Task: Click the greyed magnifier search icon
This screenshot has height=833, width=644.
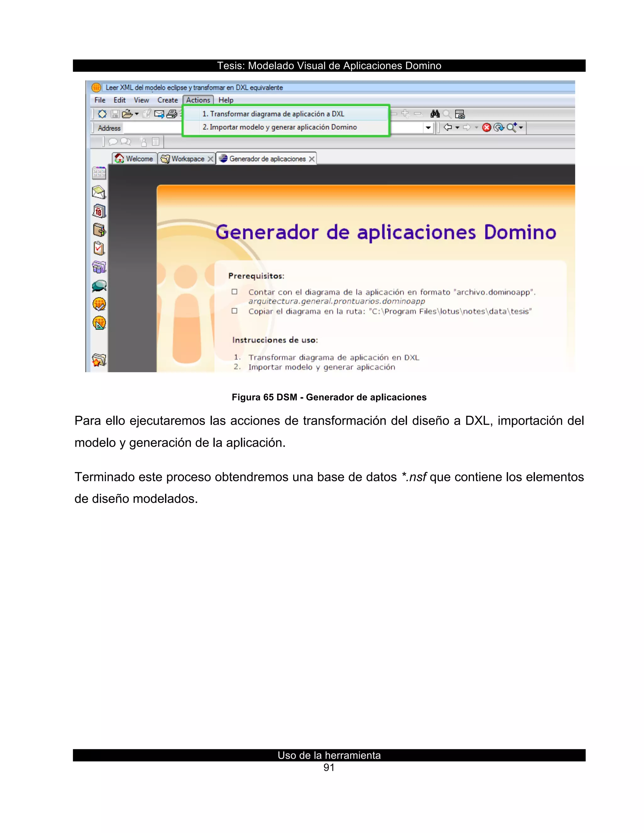Action: pyautogui.click(x=447, y=114)
